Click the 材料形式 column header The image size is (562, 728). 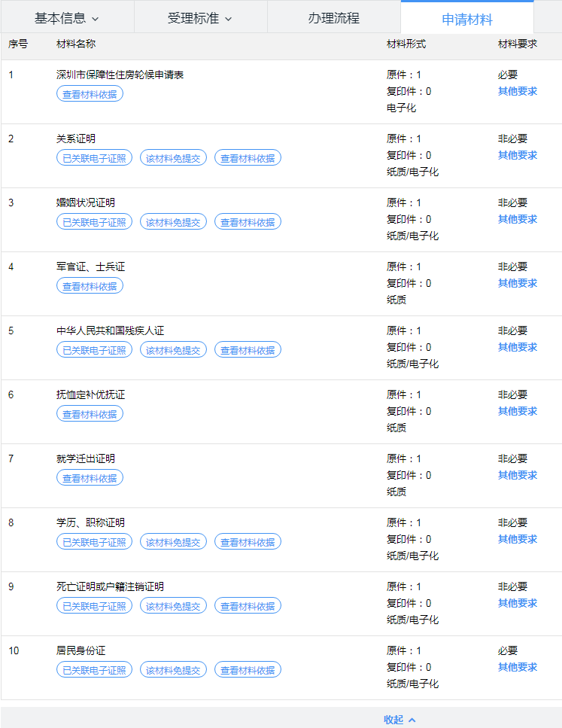[x=406, y=44]
